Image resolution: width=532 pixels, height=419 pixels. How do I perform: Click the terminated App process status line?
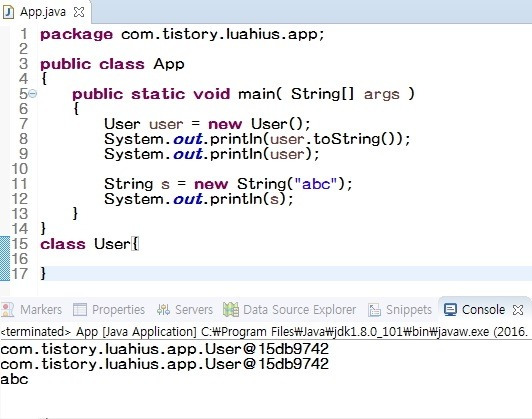pyautogui.click(x=264, y=332)
